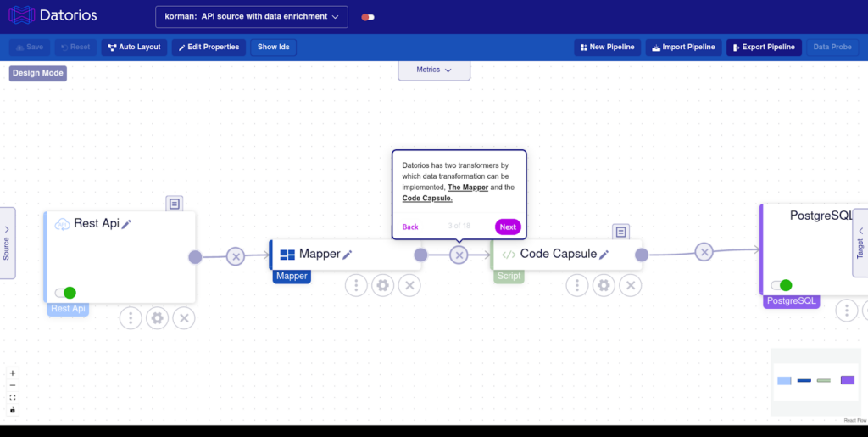Open Code Capsule settings gear
Viewport: 868px width, 437px height.
tap(604, 285)
